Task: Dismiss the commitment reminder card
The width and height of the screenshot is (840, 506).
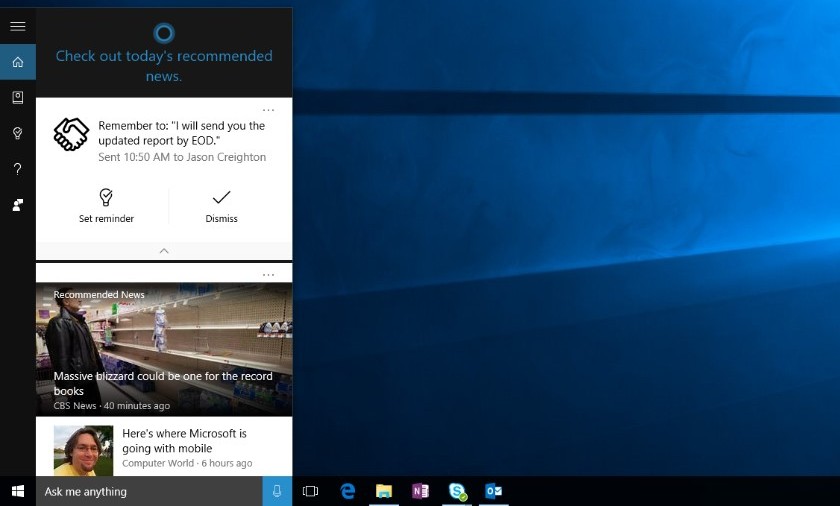Action: tap(221, 206)
